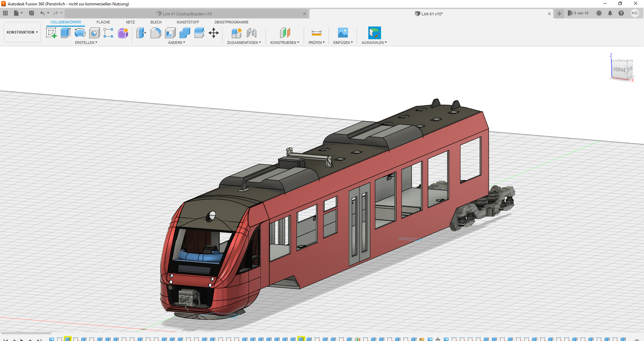The image size is (644, 341).
Task: Select the New Component tool
Action: pos(236,33)
